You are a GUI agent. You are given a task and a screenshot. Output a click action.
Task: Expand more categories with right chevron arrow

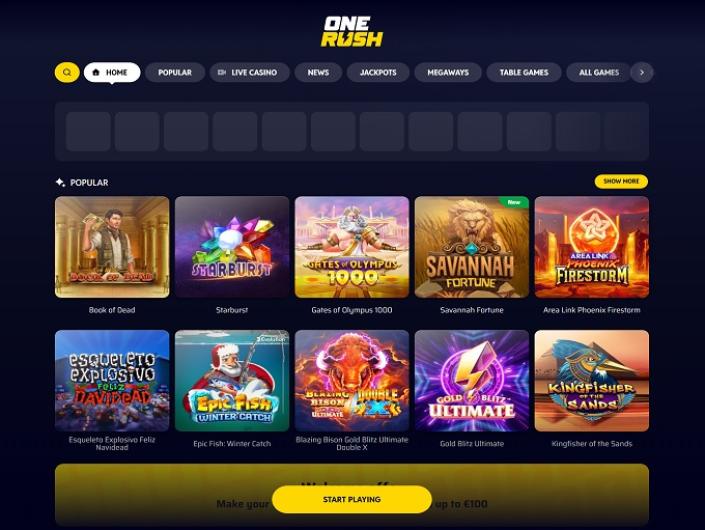[x=642, y=72]
